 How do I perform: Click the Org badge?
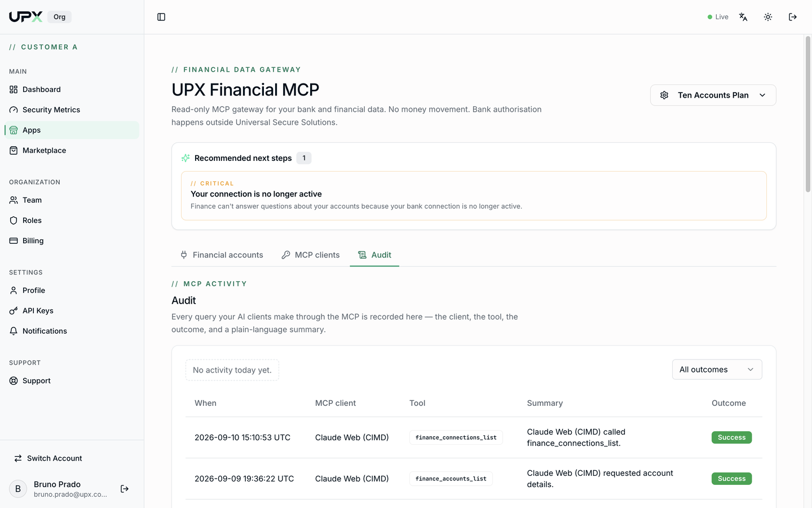(59, 17)
